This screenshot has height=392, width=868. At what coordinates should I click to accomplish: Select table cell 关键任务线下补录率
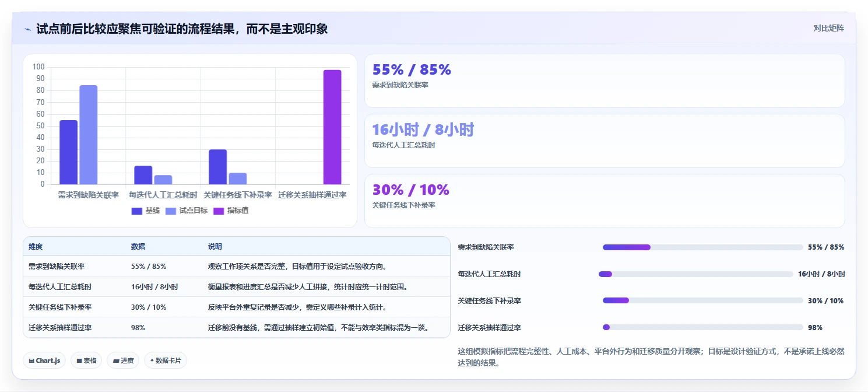[x=60, y=307]
